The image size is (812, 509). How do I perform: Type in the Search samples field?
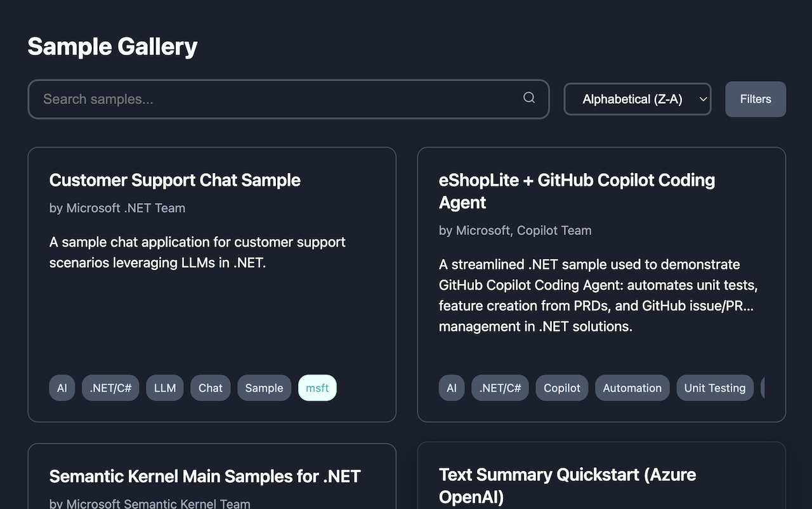point(279,100)
